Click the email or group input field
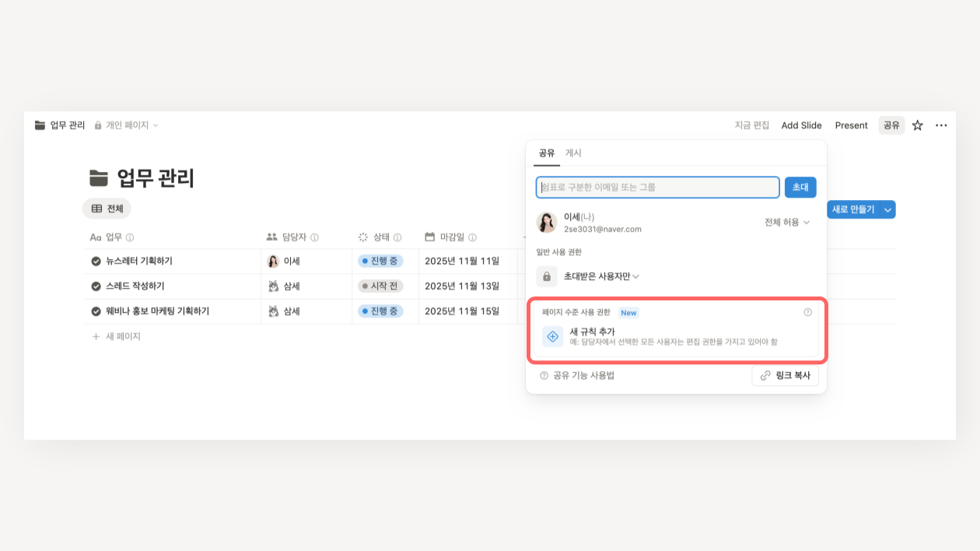980x551 pixels. click(657, 188)
